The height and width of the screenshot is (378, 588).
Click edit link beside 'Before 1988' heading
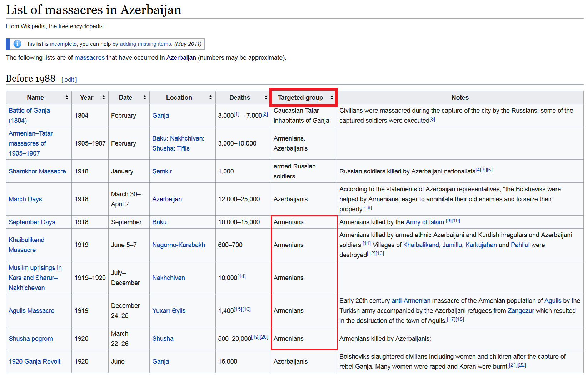pyautogui.click(x=69, y=79)
